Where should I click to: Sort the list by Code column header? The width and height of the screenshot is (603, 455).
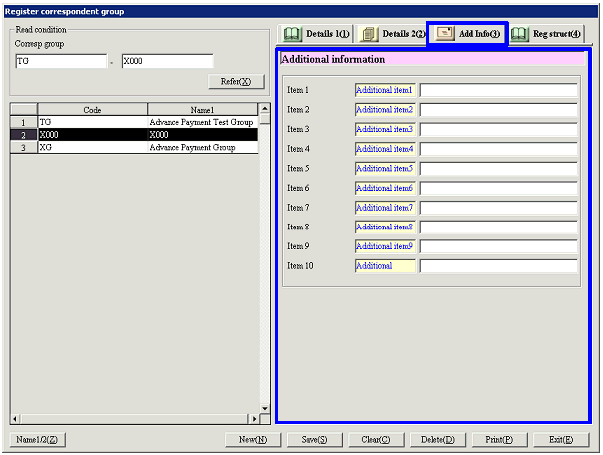click(92, 109)
